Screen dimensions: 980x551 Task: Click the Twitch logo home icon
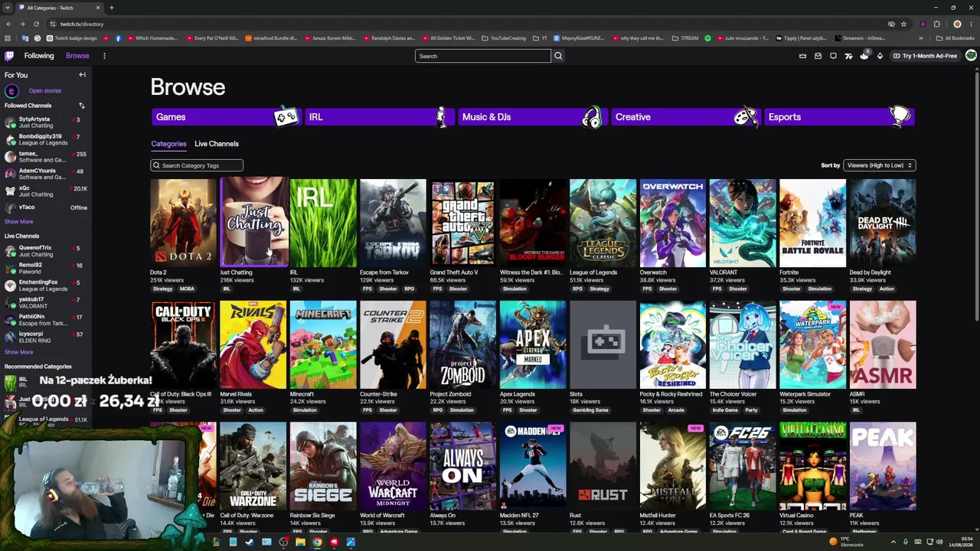click(x=9, y=56)
